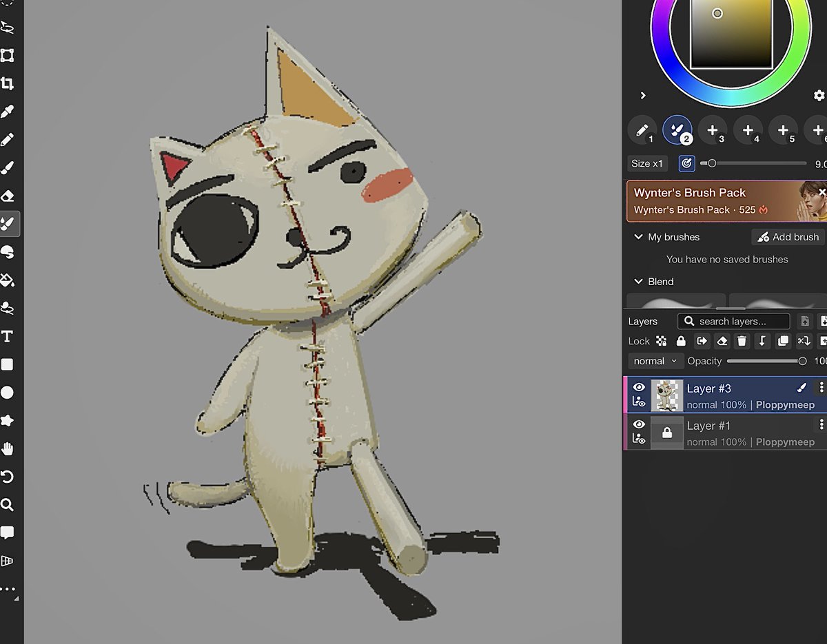Click the Layer #3 thumbnail
Screen dimensions: 827x644
[x=667, y=395]
